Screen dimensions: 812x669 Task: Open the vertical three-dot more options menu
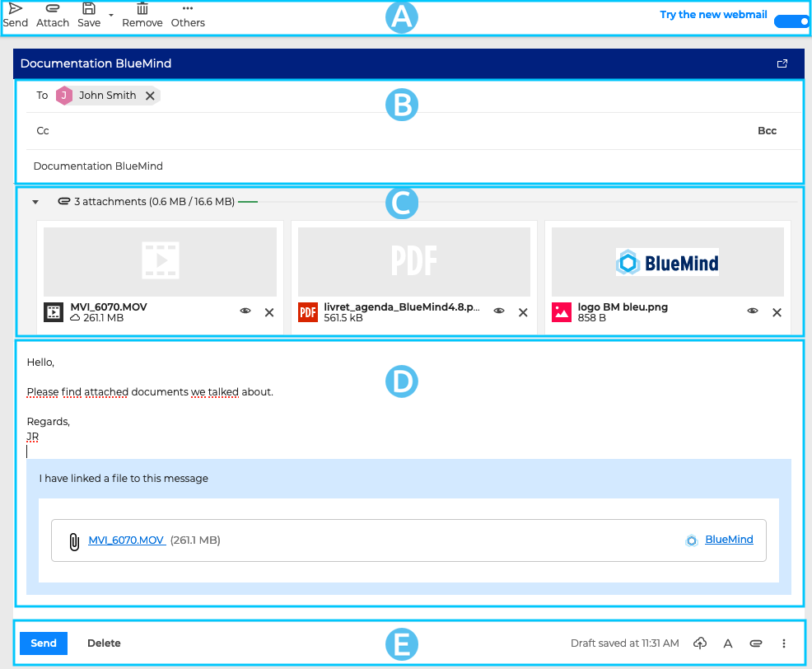click(784, 643)
